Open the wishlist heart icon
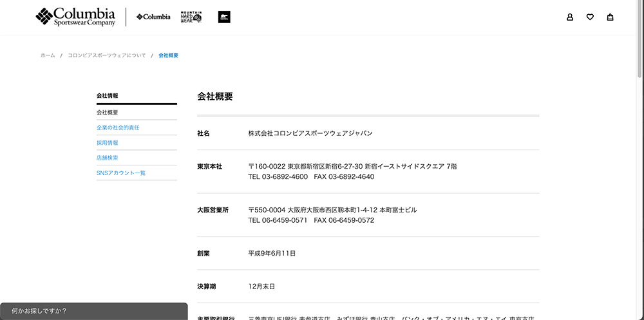The width and height of the screenshot is (644, 320). tap(590, 17)
